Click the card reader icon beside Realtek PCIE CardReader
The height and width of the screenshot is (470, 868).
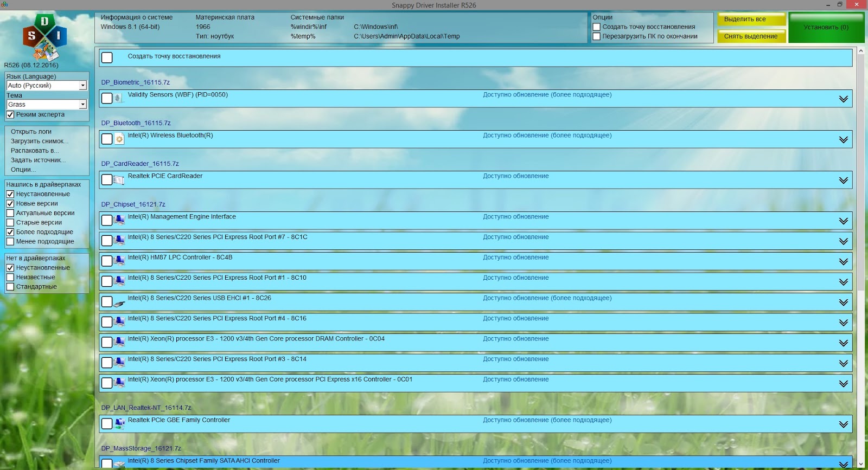click(119, 179)
